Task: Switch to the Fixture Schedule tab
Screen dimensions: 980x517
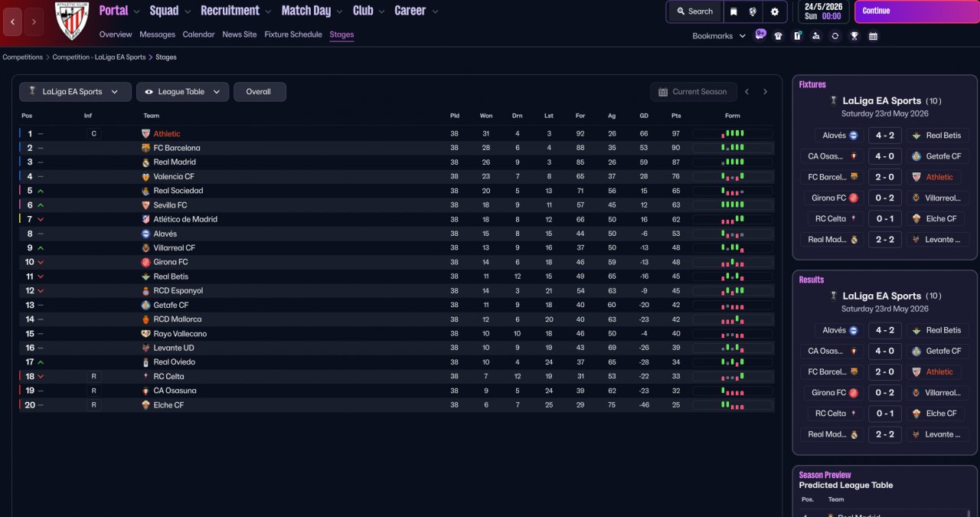Action: [293, 34]
